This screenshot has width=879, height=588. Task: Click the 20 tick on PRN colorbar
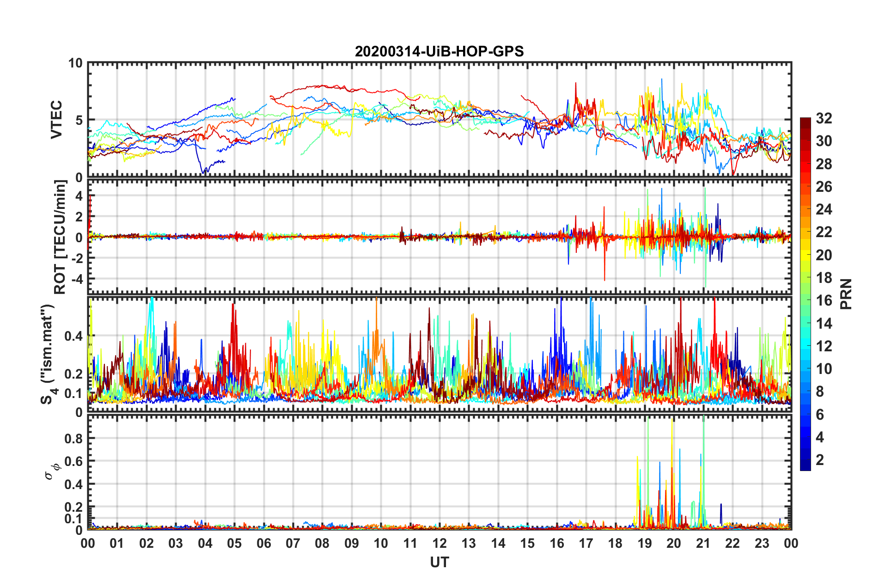[x=824, y=255]
